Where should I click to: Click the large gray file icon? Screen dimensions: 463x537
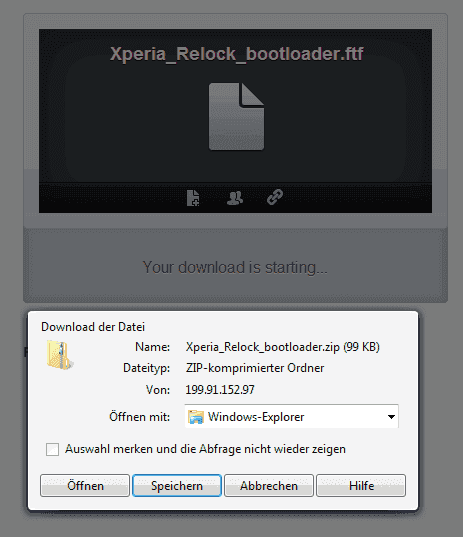pos(236,116)
